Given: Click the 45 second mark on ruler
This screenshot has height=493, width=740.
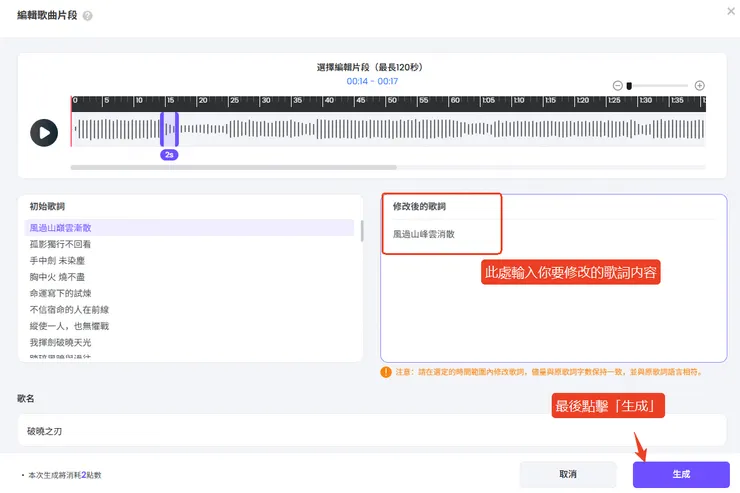Looking at the screenshot, I should click(x=361, y=100).
